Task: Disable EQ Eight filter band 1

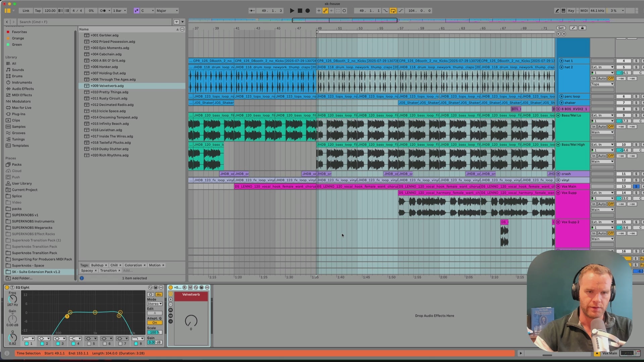Action: click(x=26, y=344)
